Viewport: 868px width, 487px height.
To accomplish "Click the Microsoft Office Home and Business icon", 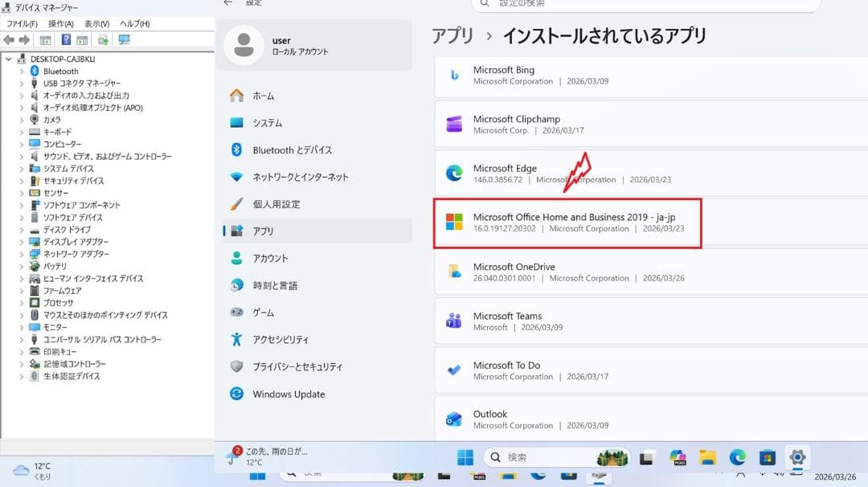I will 454,223.
